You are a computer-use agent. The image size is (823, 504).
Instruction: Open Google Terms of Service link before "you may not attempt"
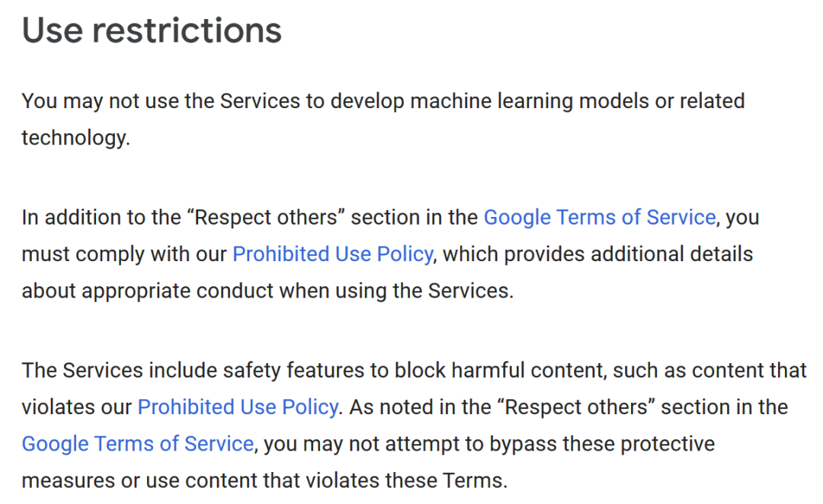(x=137, y=444)
